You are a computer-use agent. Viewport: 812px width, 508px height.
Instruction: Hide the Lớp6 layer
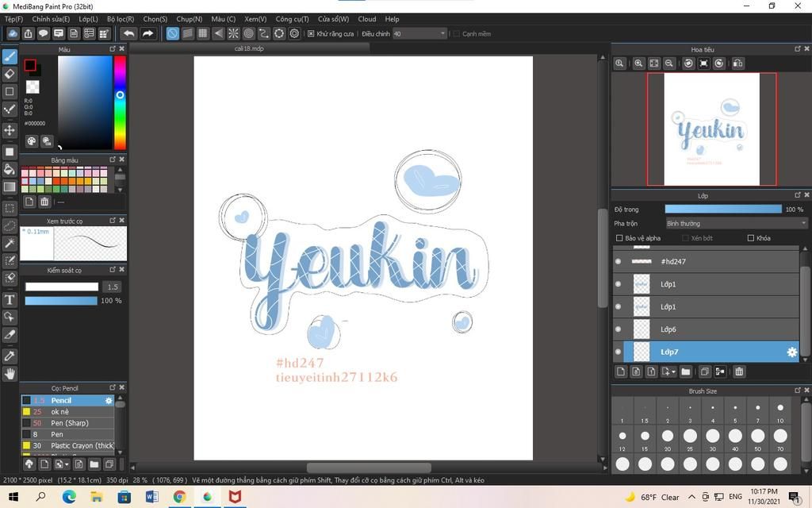pos(618,329)
